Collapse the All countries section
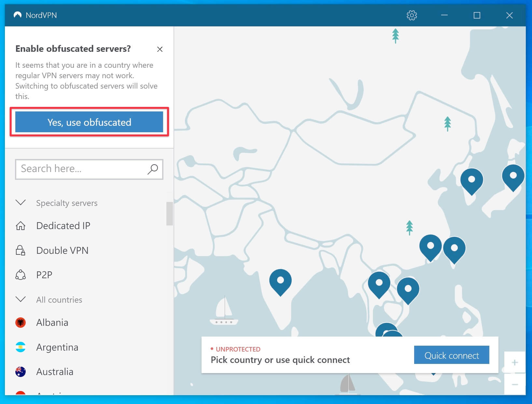This screenshot has width=532, height=404. (21, 299)
